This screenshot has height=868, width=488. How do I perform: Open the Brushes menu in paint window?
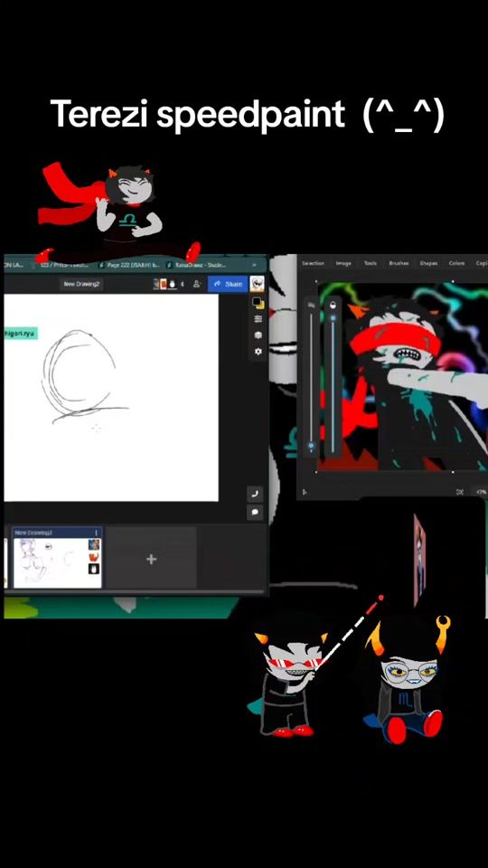(399, 263)
